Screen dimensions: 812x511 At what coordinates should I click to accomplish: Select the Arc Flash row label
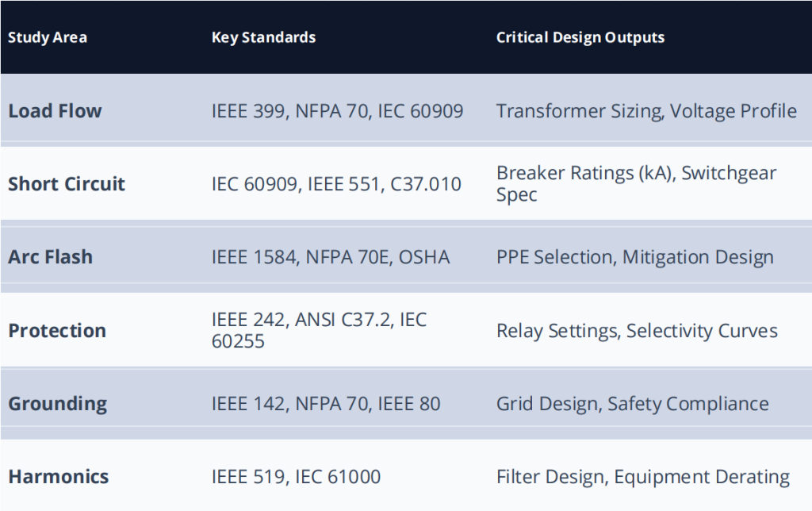click(50, 257)
